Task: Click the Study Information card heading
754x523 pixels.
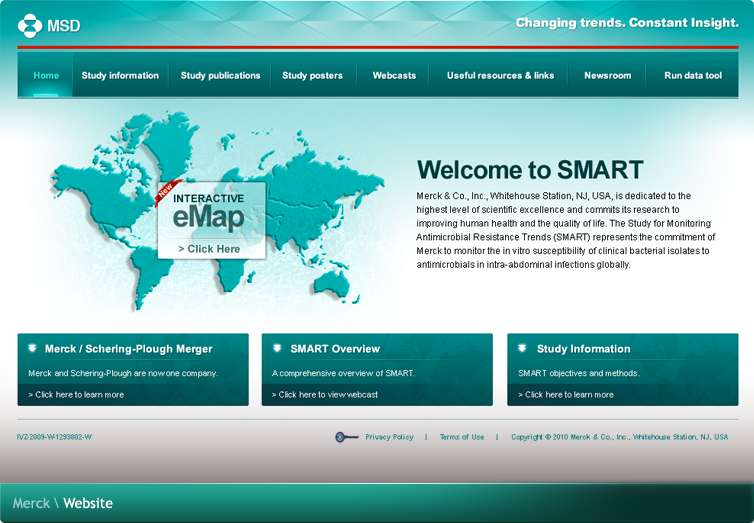Action: click(x=583, y=349)
